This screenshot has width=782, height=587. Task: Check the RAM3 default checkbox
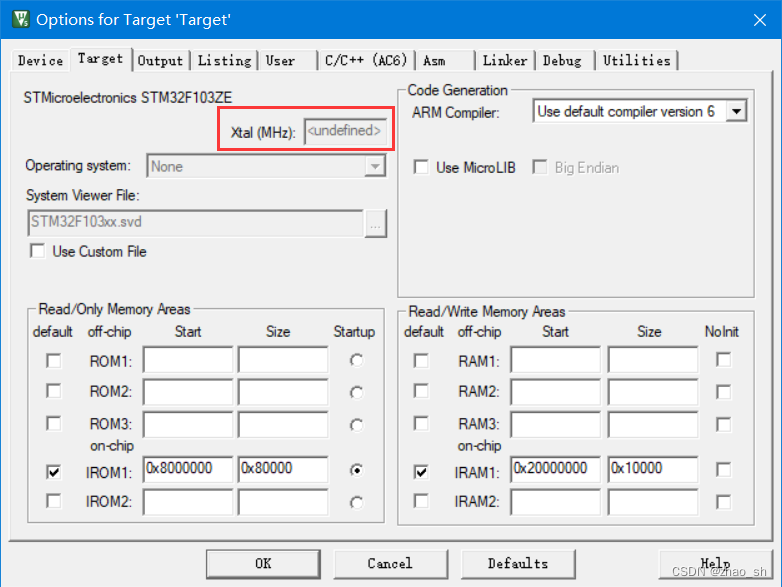point(421,423)
